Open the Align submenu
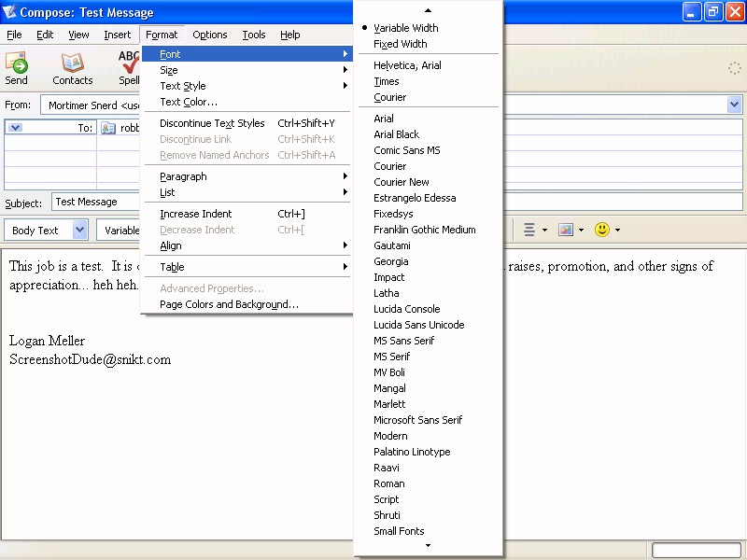The image size is (747, 560). coord(247,245)
